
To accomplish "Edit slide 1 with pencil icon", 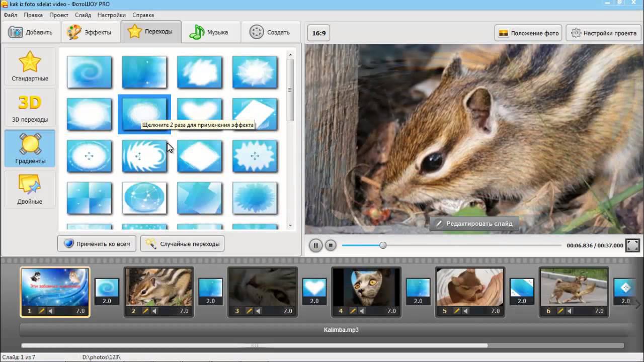I will [x=42, y=311].
